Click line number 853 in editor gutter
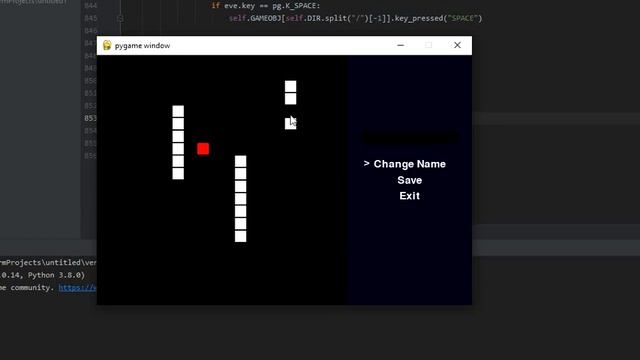640x360 pixels. (90, 118)
